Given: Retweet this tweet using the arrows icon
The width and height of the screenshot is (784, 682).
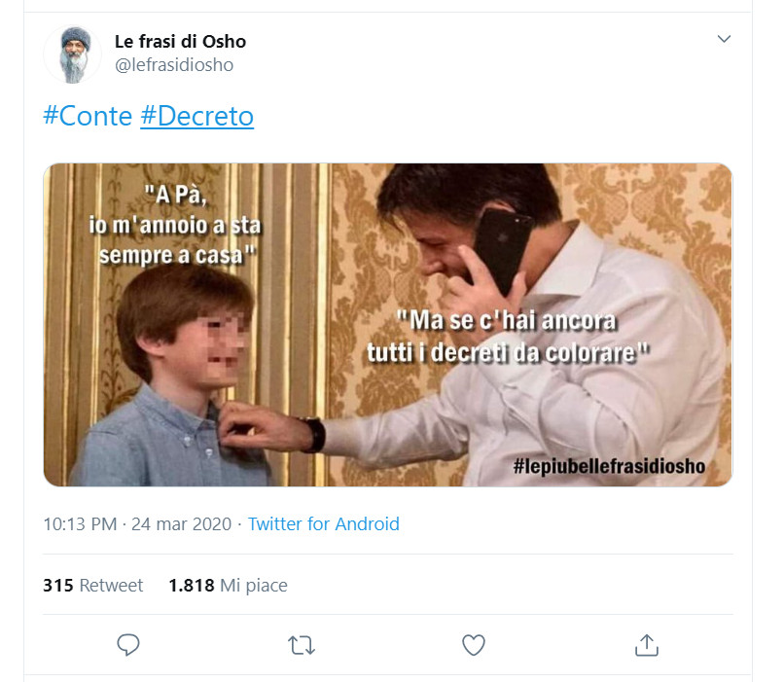Looking at the screenshot, I should (x=302, y=645).
